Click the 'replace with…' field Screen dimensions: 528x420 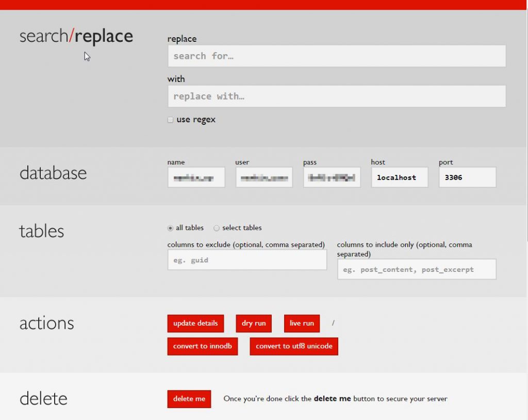pyautogui.click(x=337, y=96)
